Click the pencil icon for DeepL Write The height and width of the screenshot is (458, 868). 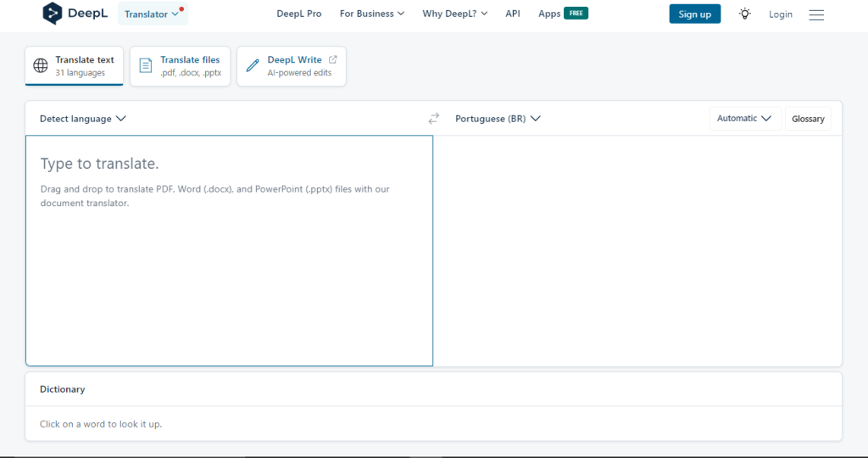pyautogui.click(x=253, y=65)
